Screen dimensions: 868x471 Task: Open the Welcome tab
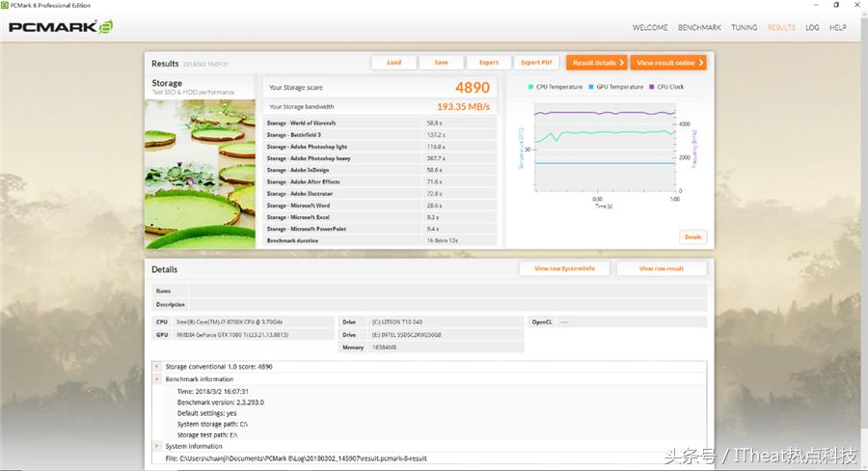click(650, 28)
